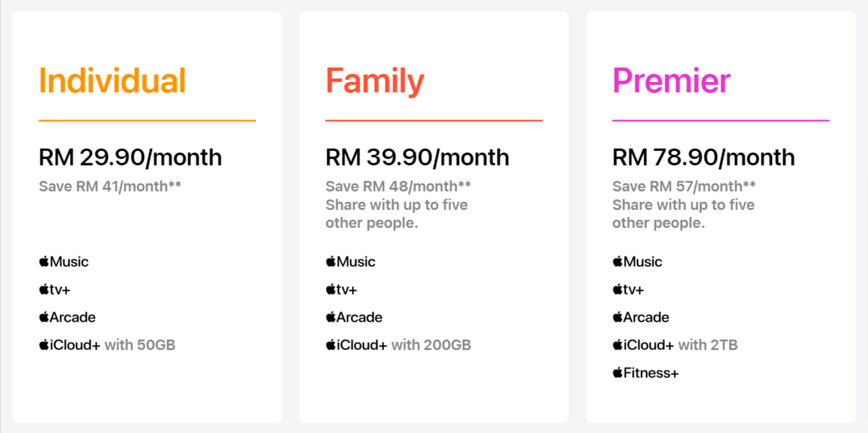Click the Apple tv+ logo in Premier plan
Viewport: 868px width, 433px height.
628,289
